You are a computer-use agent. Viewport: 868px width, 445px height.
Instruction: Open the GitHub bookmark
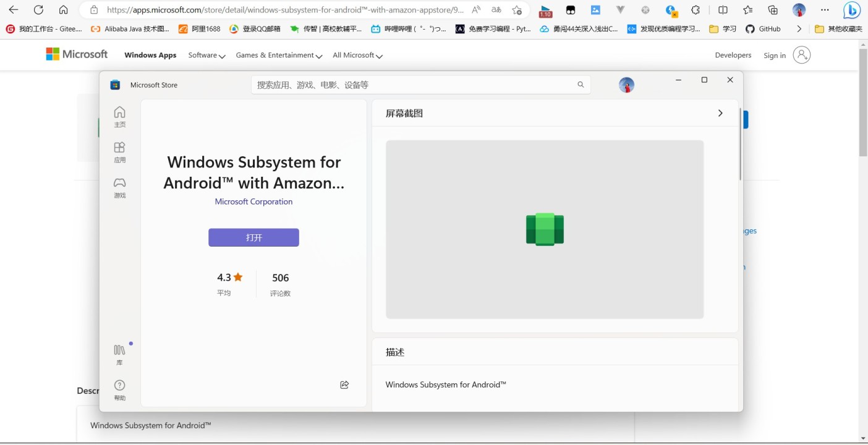[x=763, y=28]
